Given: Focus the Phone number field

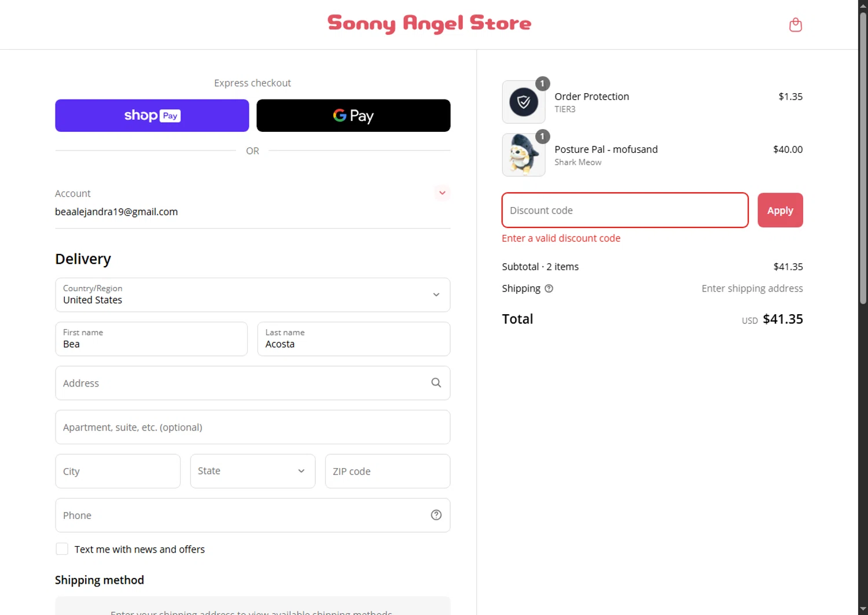Looking at the screenshot, I should pos(253,515).
